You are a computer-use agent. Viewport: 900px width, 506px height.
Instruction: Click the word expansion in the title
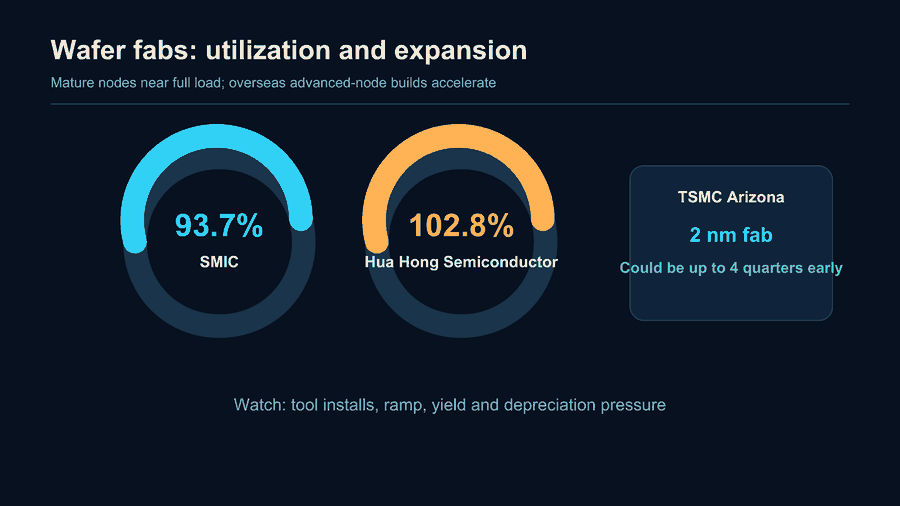point(460,51)
